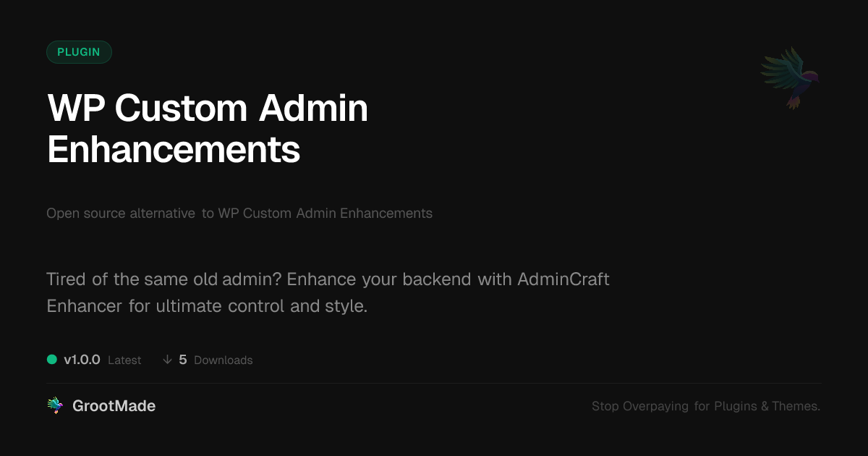Open the GrootMade brand name
Viewport: 868px width, 456px height.
114,406
